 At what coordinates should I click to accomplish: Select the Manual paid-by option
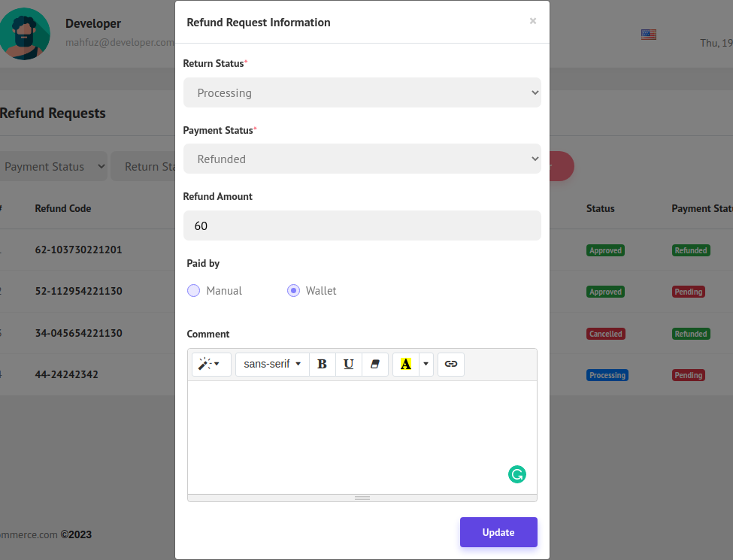(x=194, y=291)
